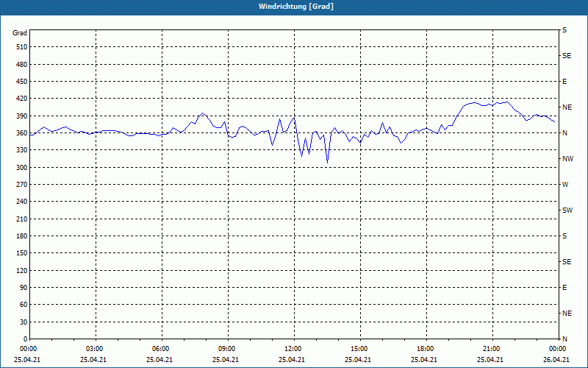Click the 03:00 time label
The width and height of the screenshot is (588, 368).
pos(96,349)
